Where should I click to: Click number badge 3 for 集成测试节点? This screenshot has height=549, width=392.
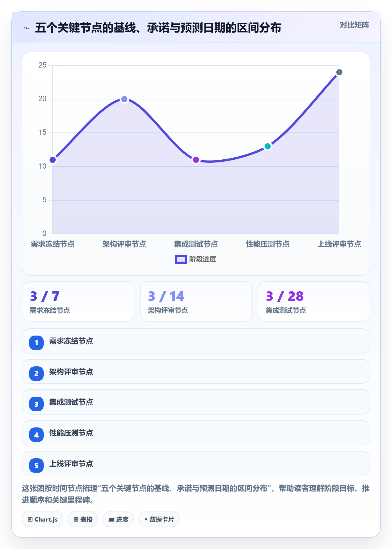coord(36,404)
